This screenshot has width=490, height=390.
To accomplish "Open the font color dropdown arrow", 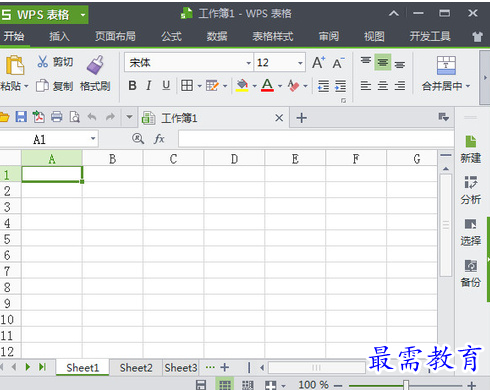I will pyautogui.click(x=280, y=86).
